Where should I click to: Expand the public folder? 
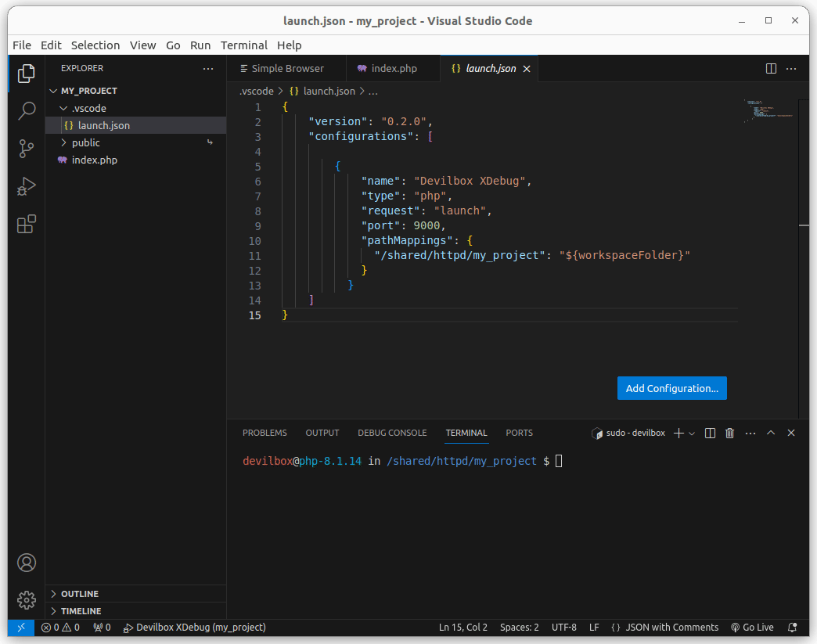point(85,143)
